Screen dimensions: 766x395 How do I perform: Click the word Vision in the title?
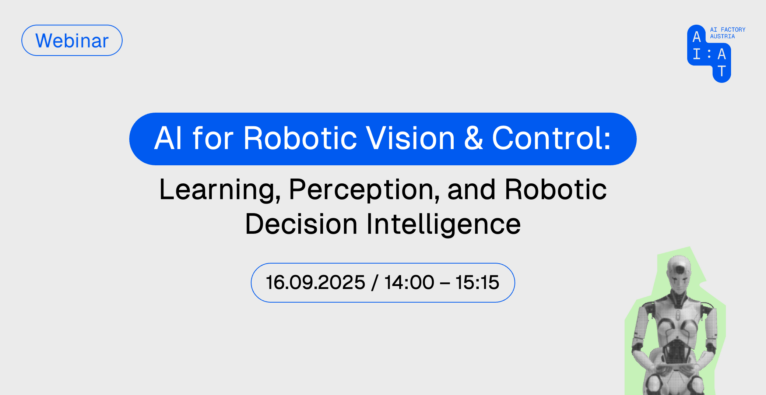[x=412, y=139]
